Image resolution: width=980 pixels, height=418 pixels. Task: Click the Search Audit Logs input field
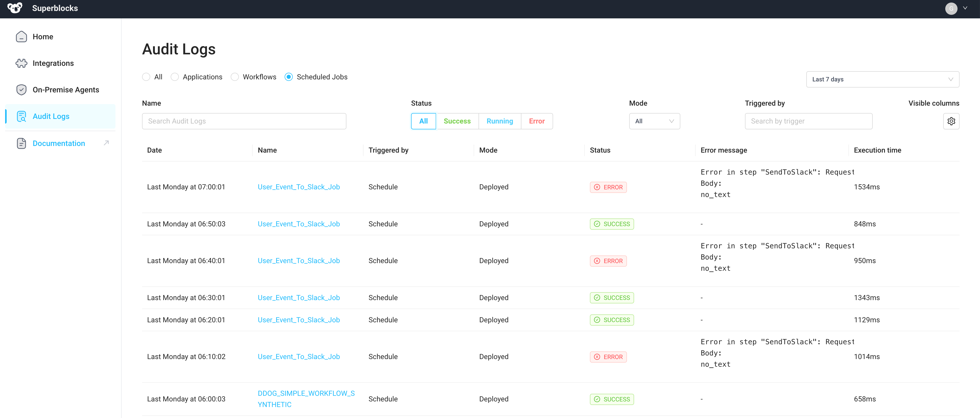[244, 121]
